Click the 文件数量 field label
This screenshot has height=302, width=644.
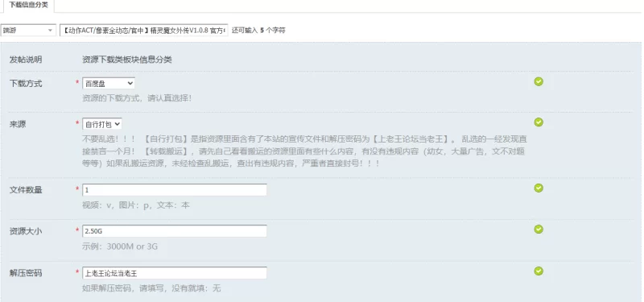point(26,190)
